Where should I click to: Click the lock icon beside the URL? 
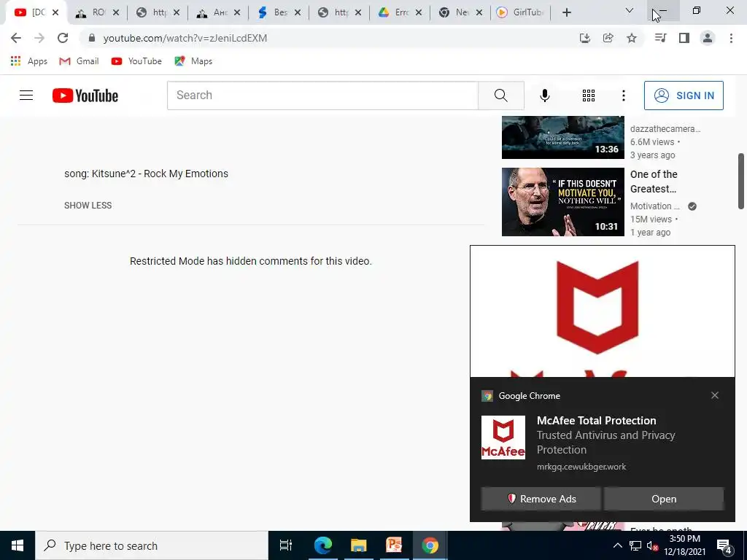[x=92, y=38]
